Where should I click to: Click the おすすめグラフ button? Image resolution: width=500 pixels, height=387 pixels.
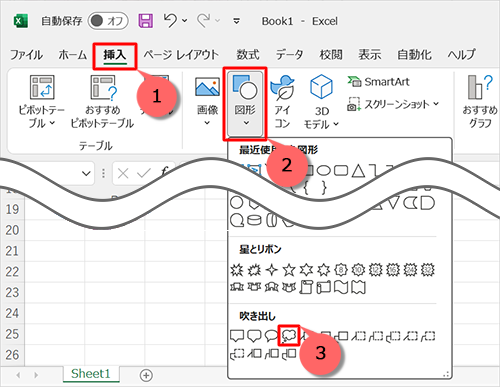point(479,101)
